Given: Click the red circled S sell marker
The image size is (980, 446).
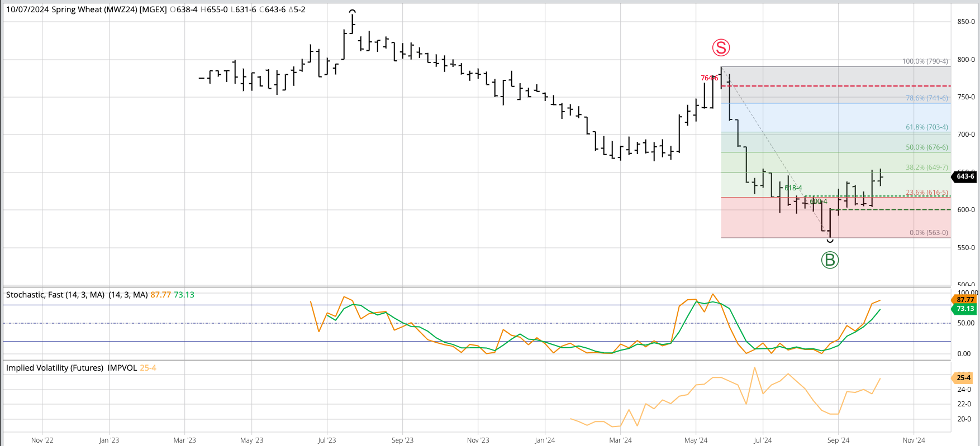Looking at the screenshot, I should 721,48.
